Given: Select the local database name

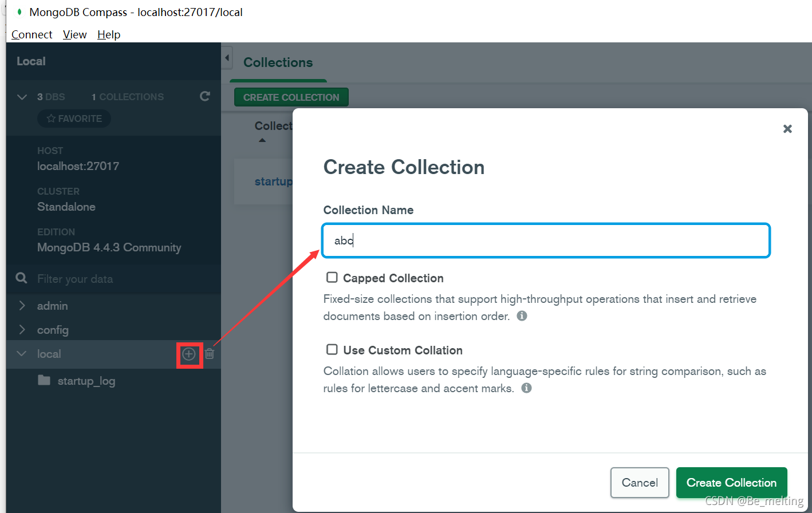Looking at the screenshot, I should (x=49, y=354).
